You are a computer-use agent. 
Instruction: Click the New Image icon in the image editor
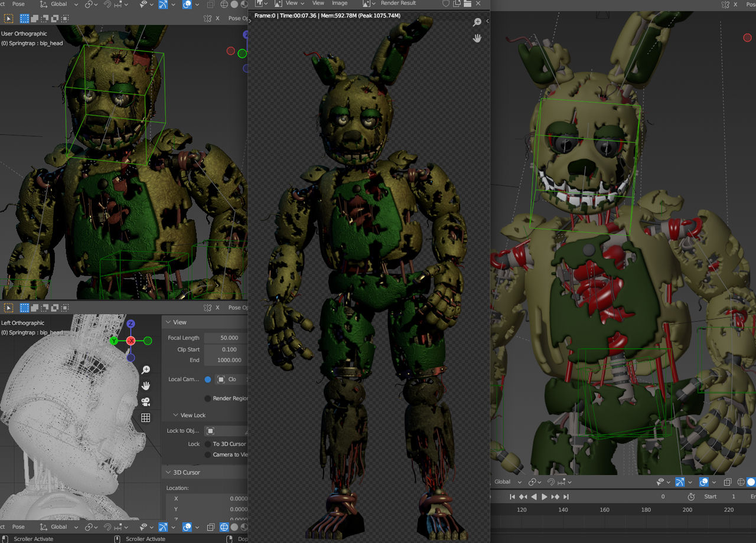(457, 4)
